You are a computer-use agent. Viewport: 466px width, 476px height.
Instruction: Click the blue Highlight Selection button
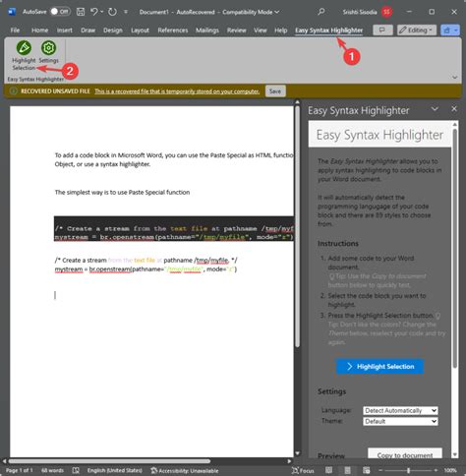380,366
